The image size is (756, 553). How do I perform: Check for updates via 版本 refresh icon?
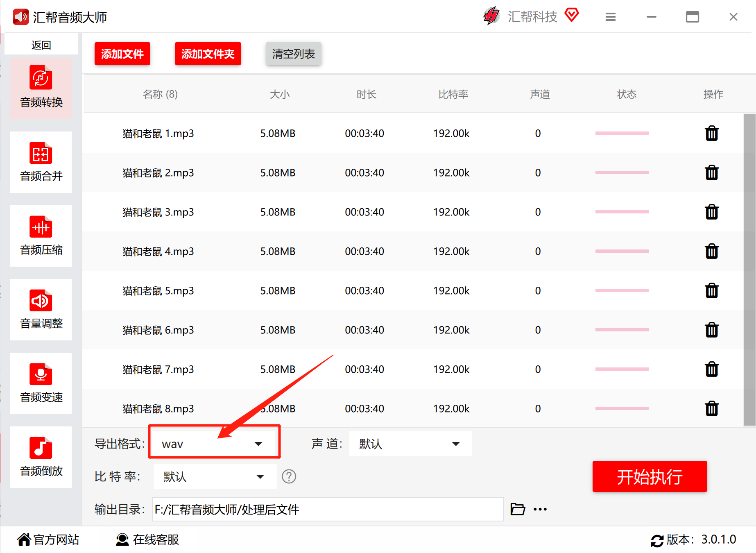coord(657,541)
